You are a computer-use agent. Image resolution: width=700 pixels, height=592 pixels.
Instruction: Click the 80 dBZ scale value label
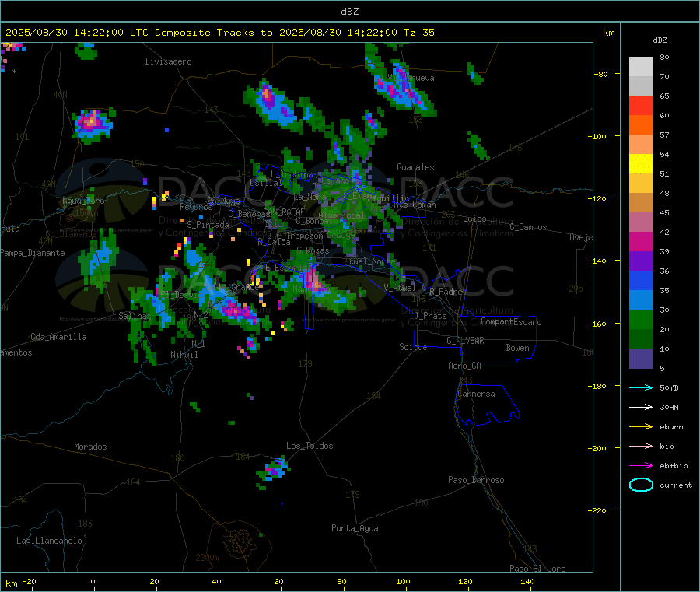tap(664, 57)
